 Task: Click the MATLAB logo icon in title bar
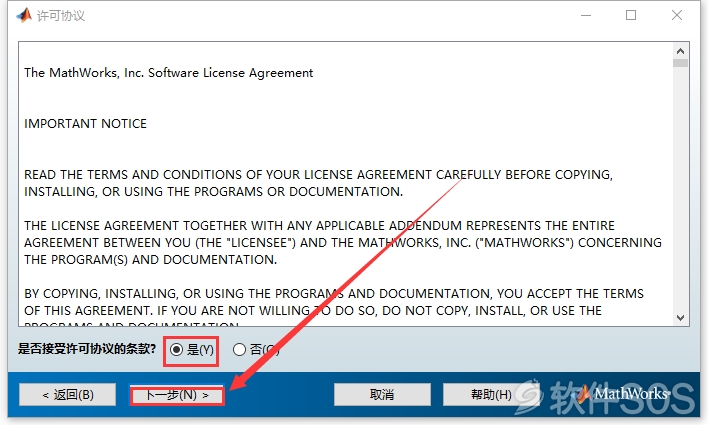coord(24,15)
